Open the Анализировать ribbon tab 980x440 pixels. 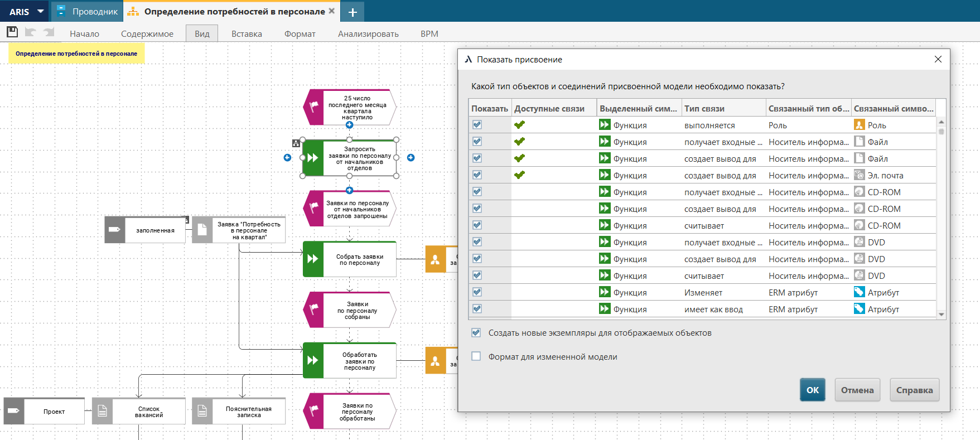[368, 33]
